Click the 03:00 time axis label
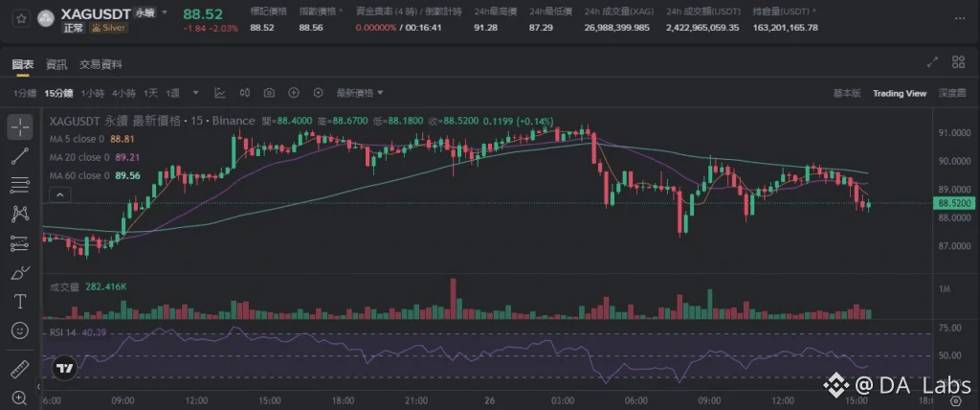Screen dimensions: 980x410 [563, 400]
